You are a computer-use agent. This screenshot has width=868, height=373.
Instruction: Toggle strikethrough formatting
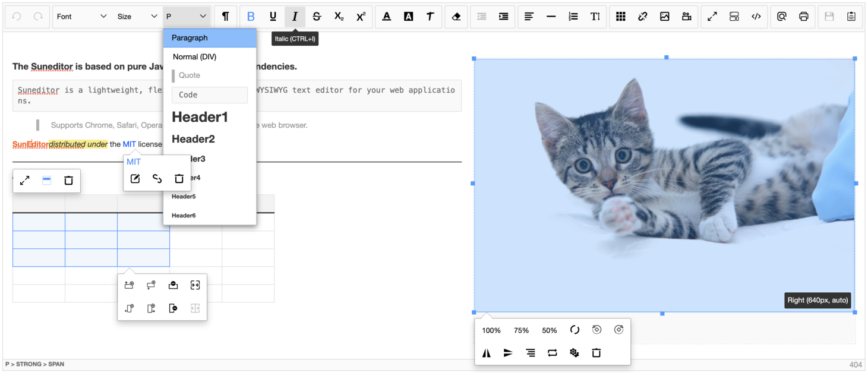pyautogui.click(x=317, y=17)
